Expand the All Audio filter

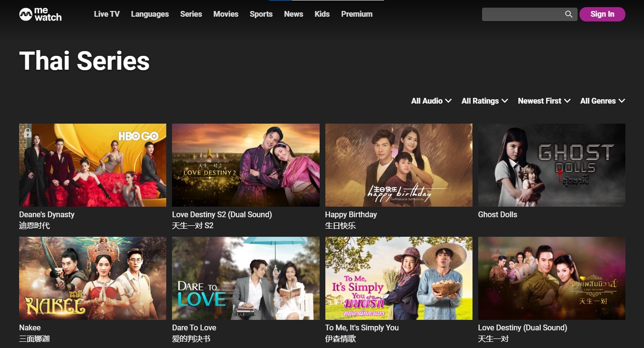(x=431, y=101)
